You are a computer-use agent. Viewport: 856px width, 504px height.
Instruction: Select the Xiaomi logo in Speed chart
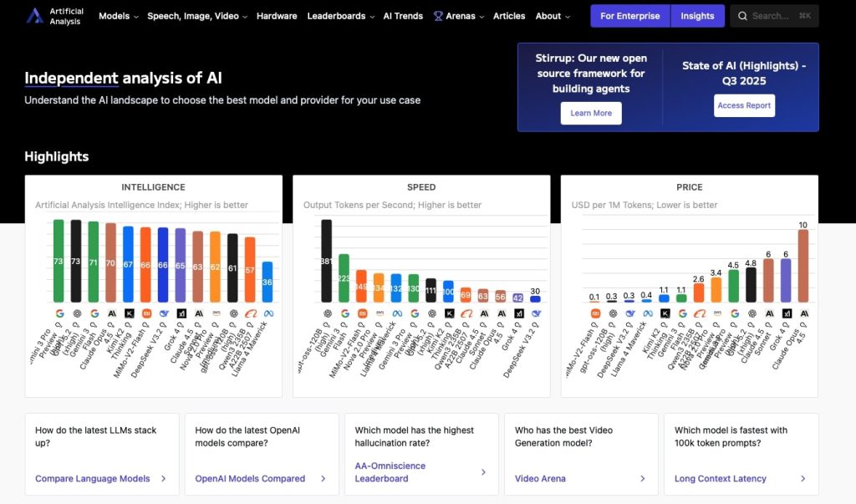pos(361,313)
